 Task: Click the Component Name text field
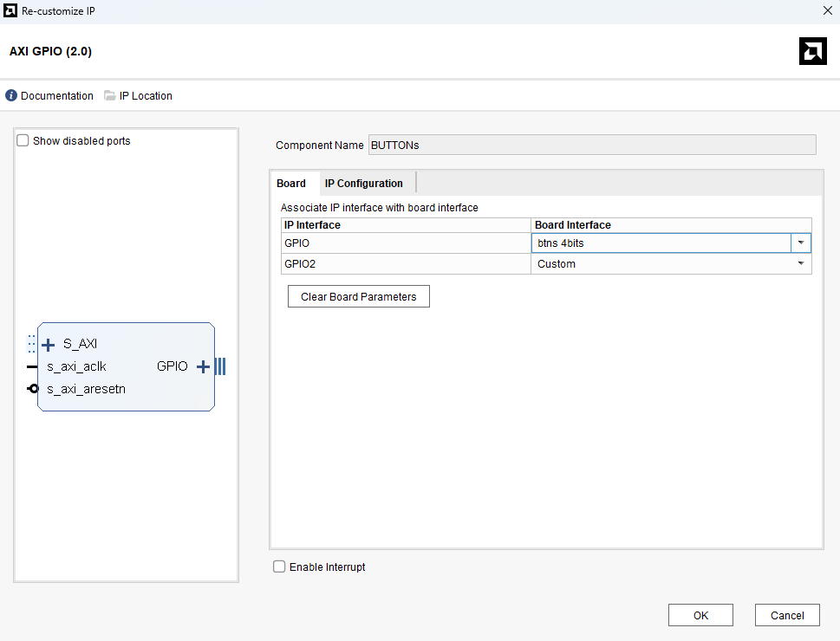592,146
